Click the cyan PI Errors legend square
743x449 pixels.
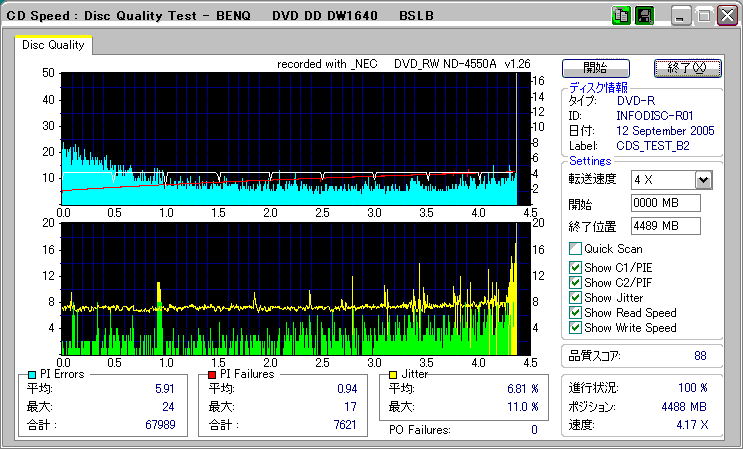click(32, 374)
